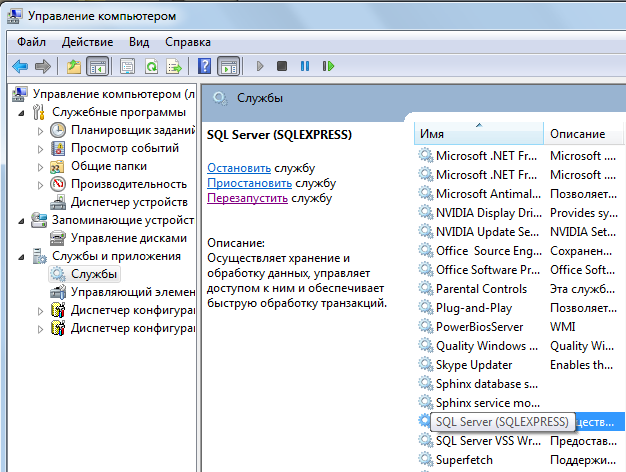Sort services by the Имя column header

point(478,133)
